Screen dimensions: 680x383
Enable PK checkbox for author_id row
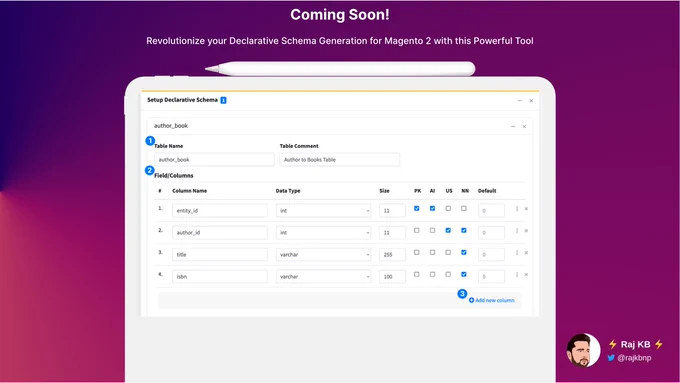coord(416,230)
